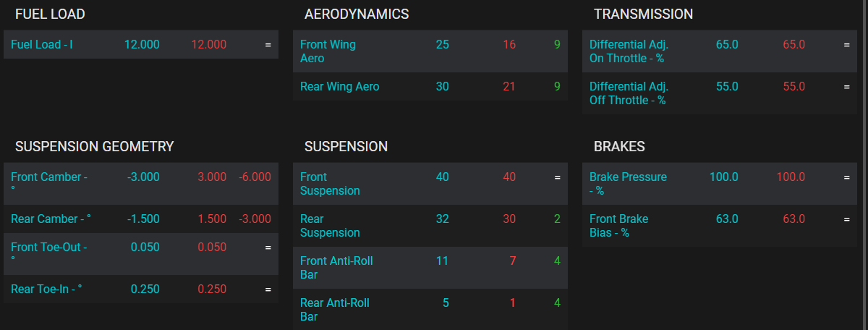Click the green 9 Front Wing difference
868x330 pixels.
[557, 44]
